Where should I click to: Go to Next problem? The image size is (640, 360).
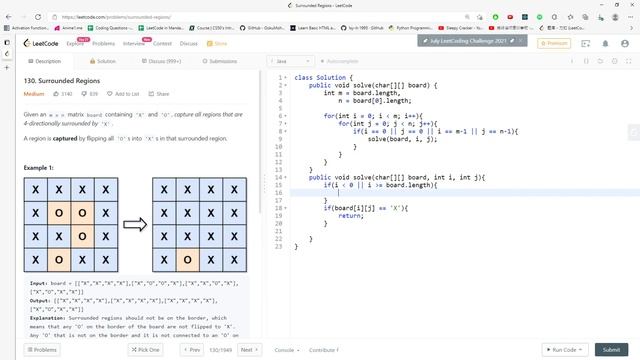[x=249, y=350]
